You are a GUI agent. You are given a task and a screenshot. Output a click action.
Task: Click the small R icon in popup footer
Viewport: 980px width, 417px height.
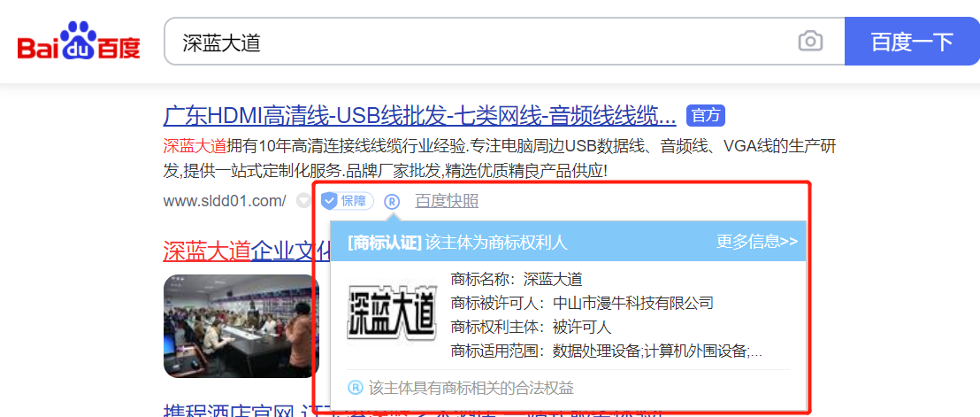pyautogui.click(x=355, y=388)
